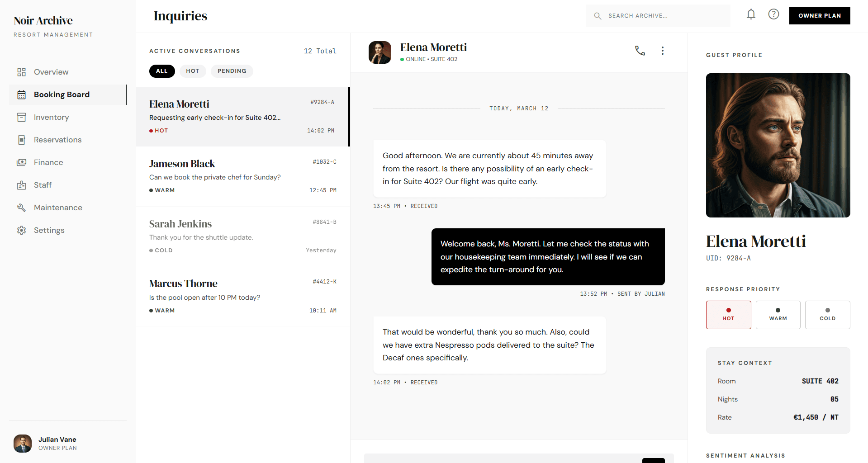Click the notification bell icon
Image resolution: width=868 pixels, height=463 pixels.
pos(751,14)
